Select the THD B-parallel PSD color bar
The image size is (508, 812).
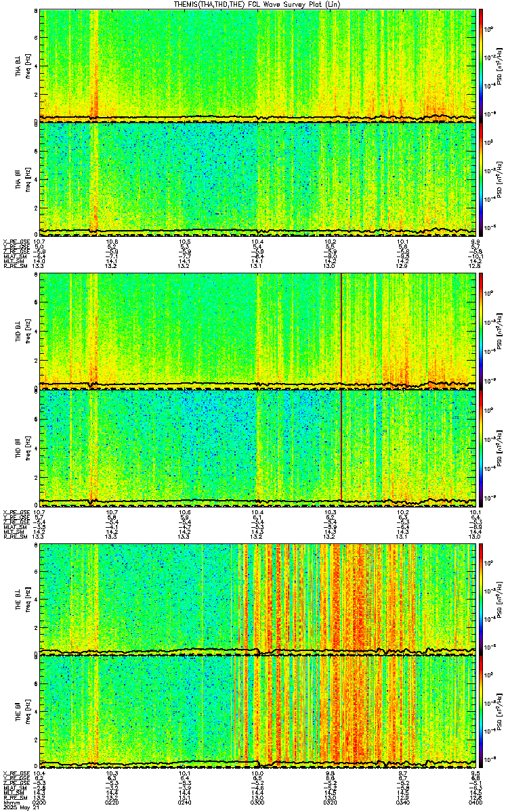(482, 447)
